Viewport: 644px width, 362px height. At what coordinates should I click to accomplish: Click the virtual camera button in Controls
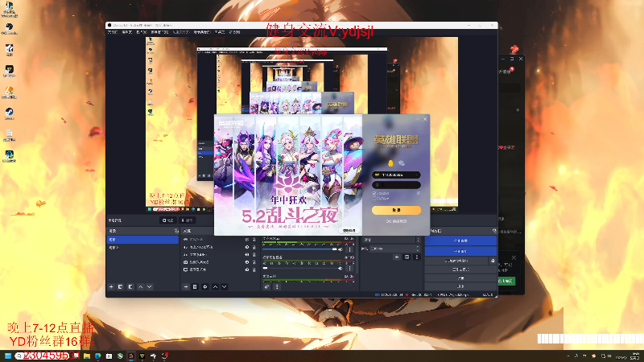[456, 261]
